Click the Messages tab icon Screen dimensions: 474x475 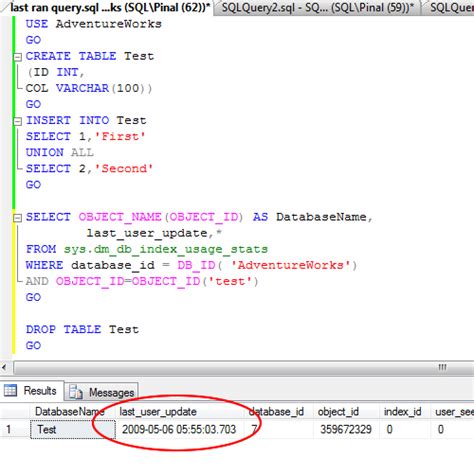coord(76,392)
